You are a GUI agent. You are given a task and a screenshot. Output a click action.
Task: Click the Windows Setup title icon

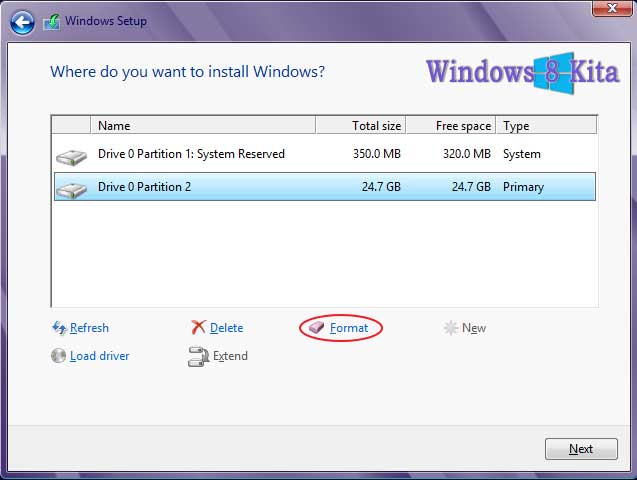coord(52,22)
